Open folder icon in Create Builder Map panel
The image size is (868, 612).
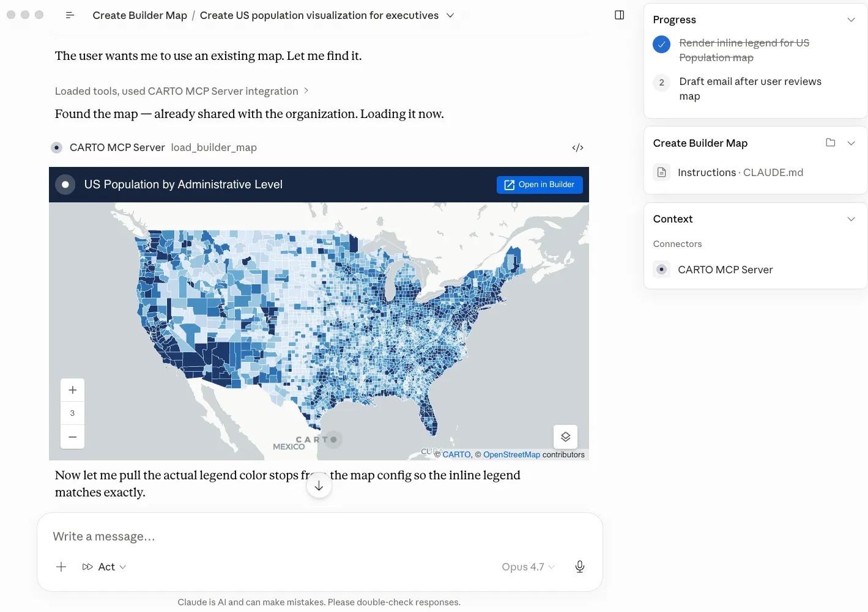click(x=830, y=142)
